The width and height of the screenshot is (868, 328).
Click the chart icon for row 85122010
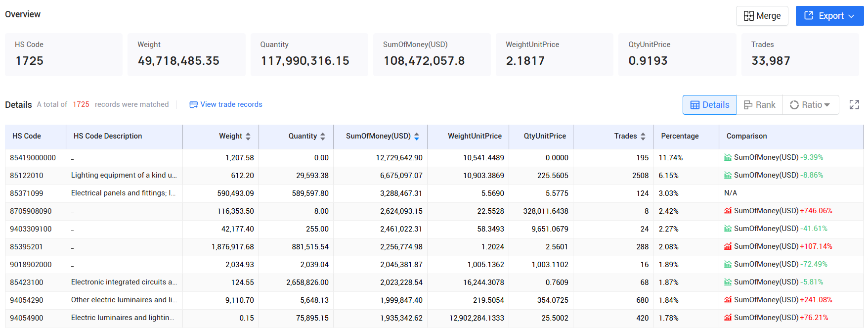728,176
